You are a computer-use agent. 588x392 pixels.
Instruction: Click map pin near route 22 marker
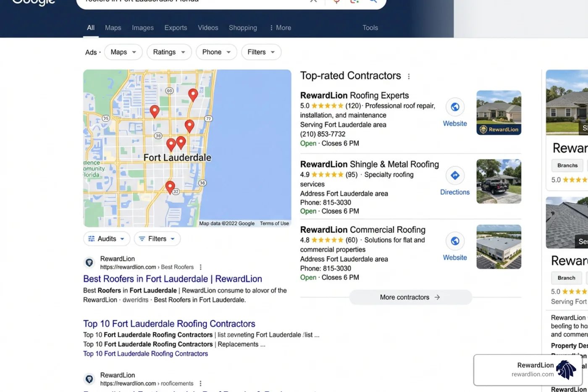(x=170, y=187)
